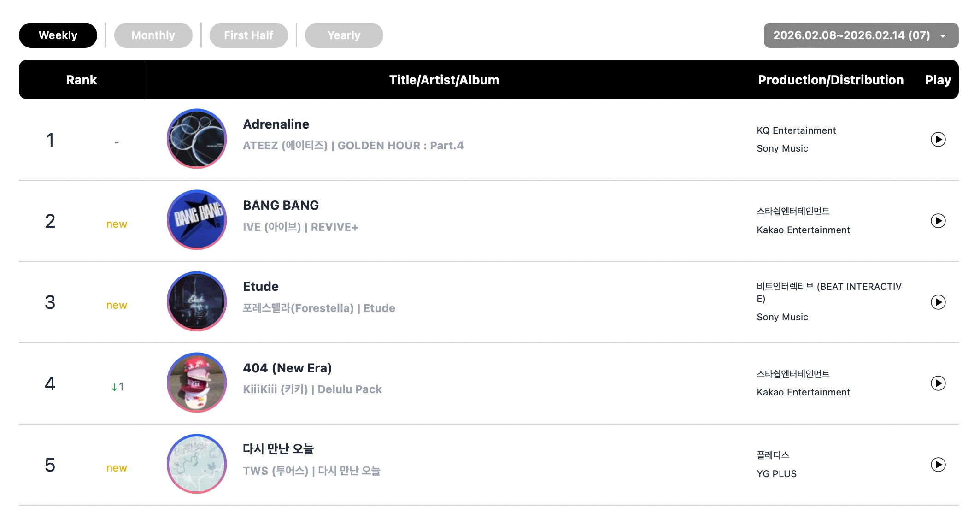
Task: Click the TWS album cover image
Action: 197,464
